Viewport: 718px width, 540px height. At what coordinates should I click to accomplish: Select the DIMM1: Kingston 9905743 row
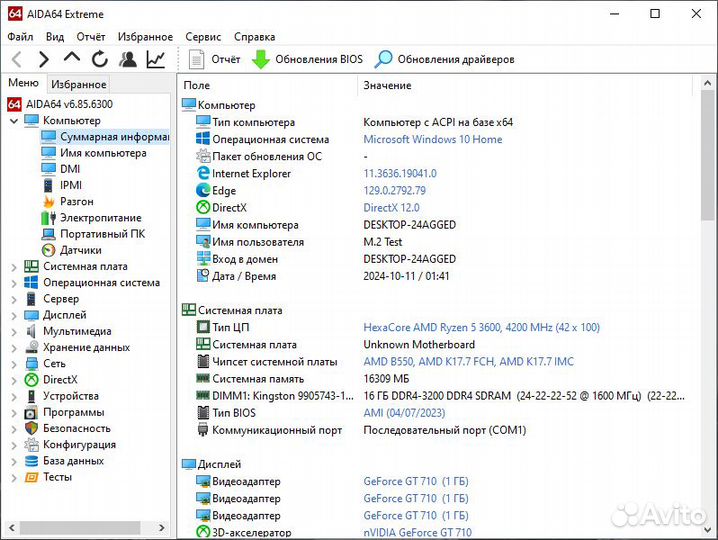tap(441, 396)
